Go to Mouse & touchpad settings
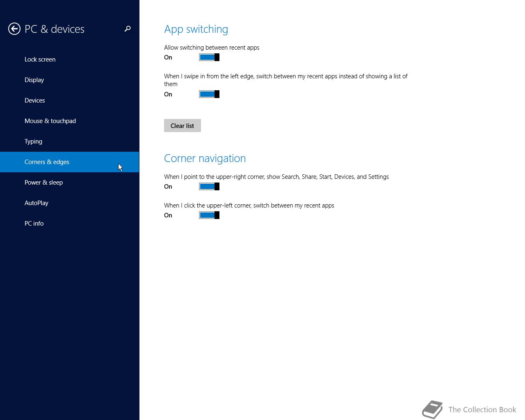 70,121
